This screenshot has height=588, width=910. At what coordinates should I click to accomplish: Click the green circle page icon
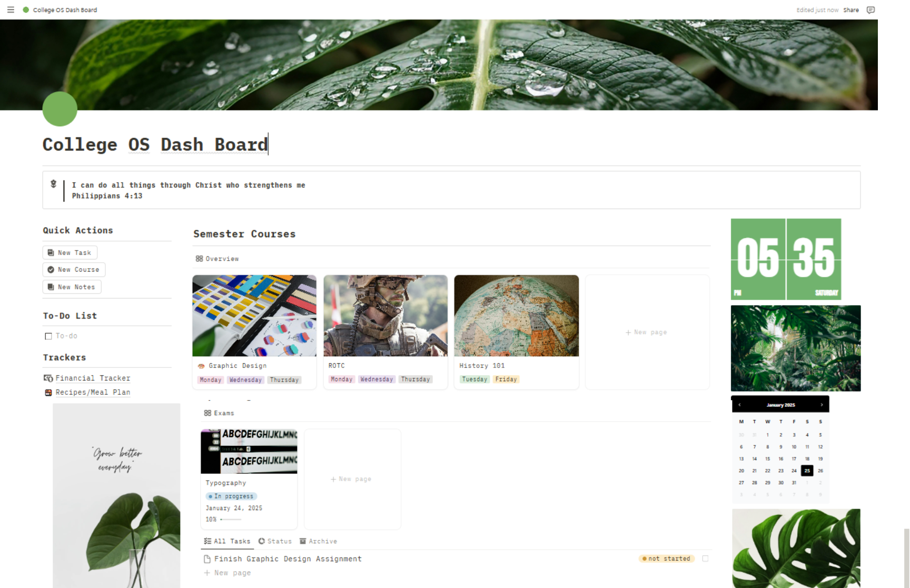click(60, 109)
